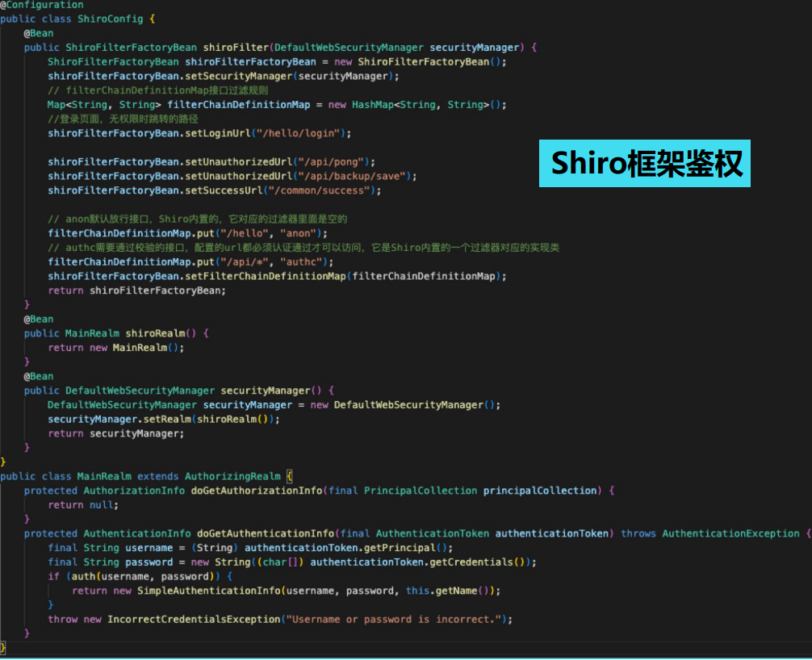This screenshot has height=660, width=812.
Task: Click the doGetAuthorizationInfo method name
Action: point(256,491)
